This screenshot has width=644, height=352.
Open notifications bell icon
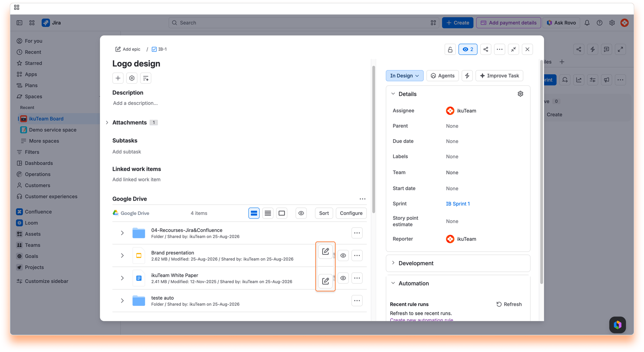point(587,23)
